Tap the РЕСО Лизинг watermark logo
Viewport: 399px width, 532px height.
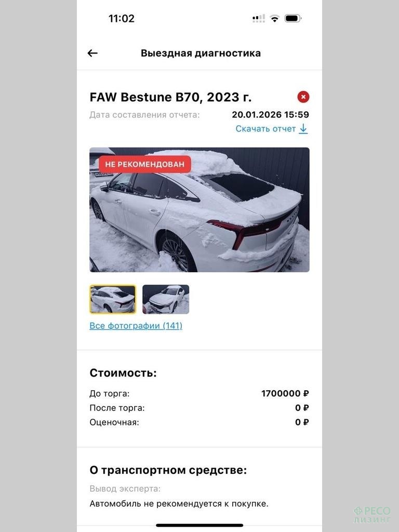click(x=372, y=515)
